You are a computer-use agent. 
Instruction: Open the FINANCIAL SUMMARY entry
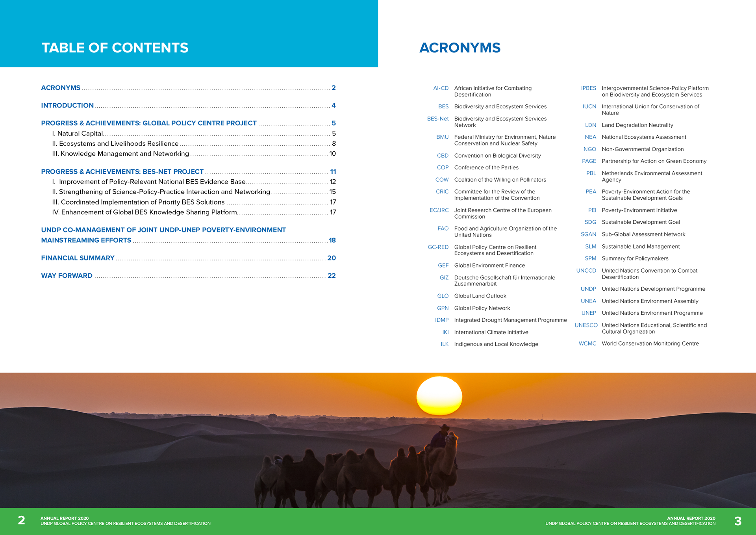(78, 258)
